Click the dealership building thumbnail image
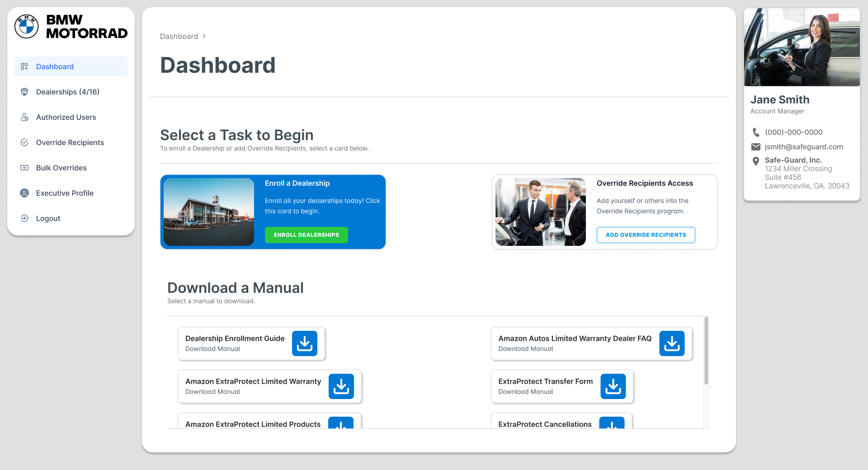Image resolution: width=868 pixels, height=470 pixels. point(209,212)
